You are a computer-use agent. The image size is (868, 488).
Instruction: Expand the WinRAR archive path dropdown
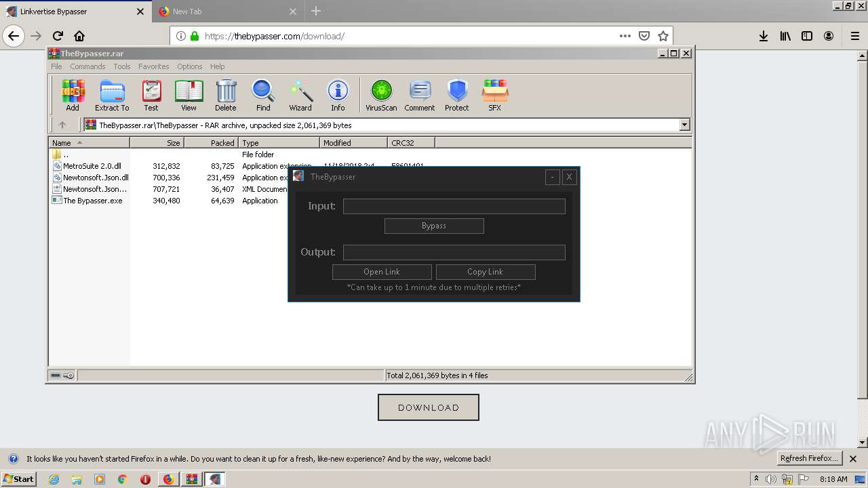(x=684, y=125)
